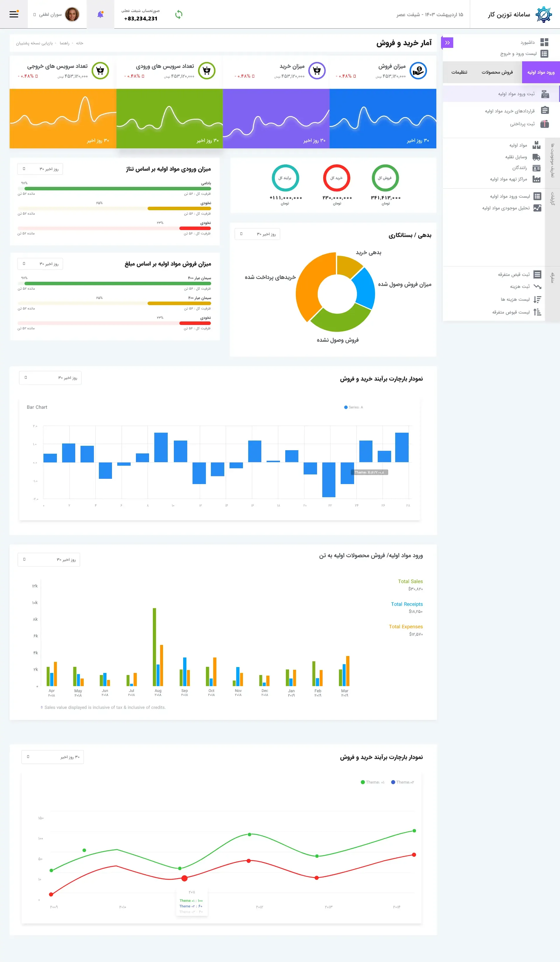Open بازیابی نسخه پشتیبان breadcrumb link

(34, 43)
